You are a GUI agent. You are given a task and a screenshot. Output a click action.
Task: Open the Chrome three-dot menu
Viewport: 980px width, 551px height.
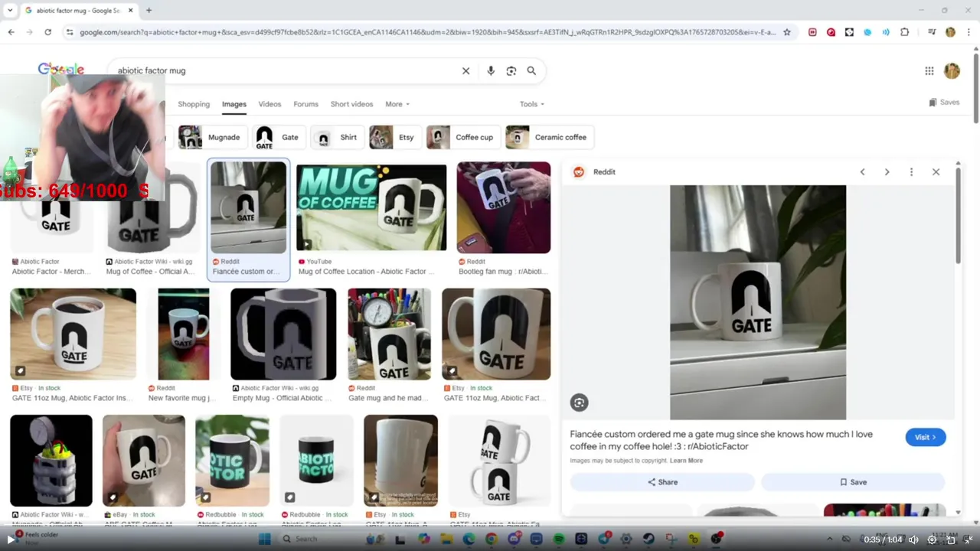click(967, 32)
